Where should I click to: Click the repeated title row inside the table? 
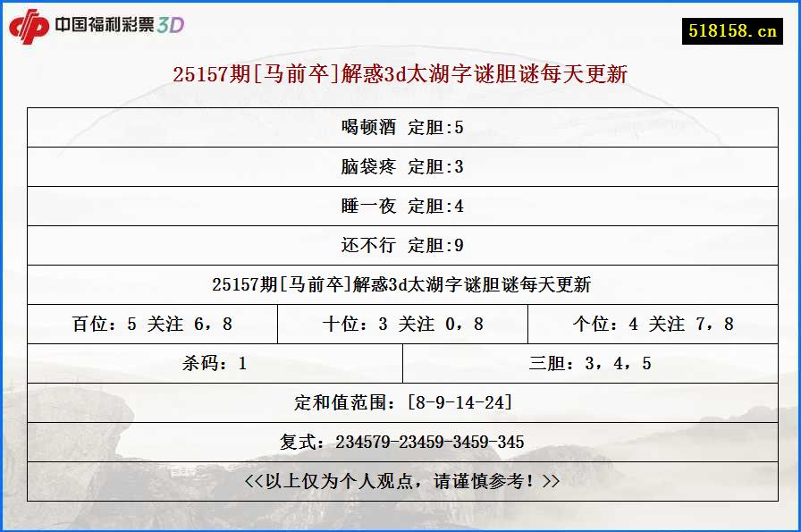pos(400,284)
